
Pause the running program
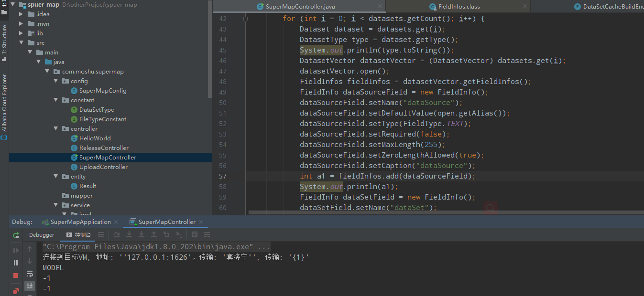coord(16,263)
